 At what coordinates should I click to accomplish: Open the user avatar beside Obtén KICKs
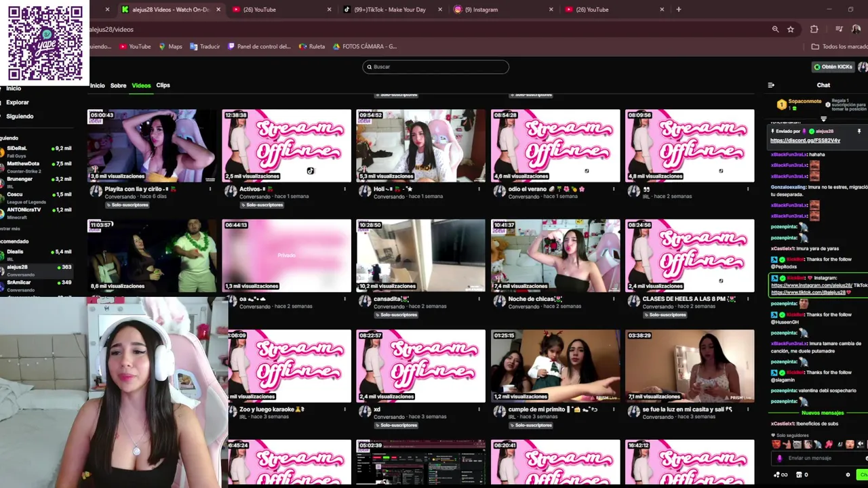click(x=863, y=66)
